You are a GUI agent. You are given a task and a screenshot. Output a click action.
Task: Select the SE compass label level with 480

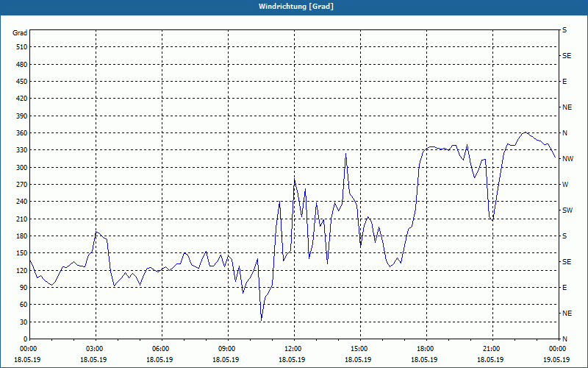pyautogui.click(x=567, y=56)
